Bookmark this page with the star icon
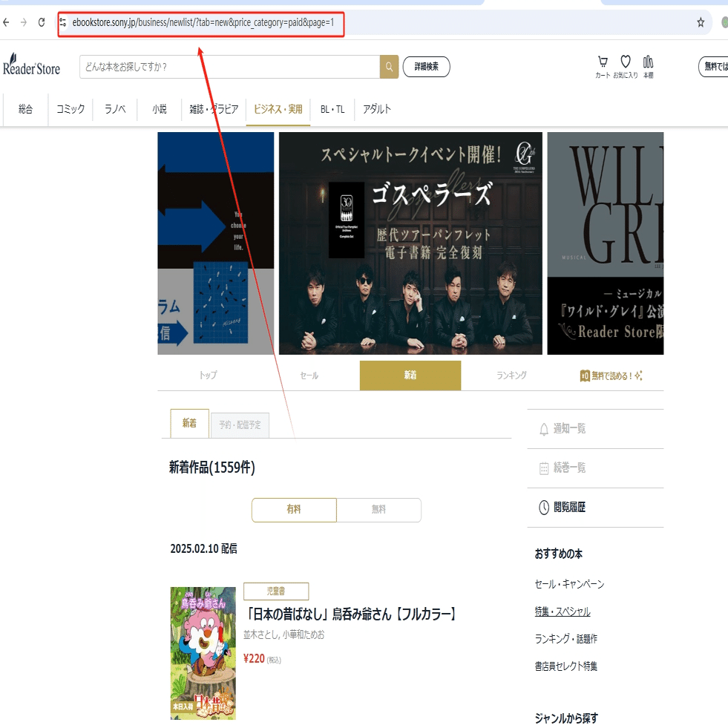The height and width of the screenshot is (728, 728). (x=701, y=22)
